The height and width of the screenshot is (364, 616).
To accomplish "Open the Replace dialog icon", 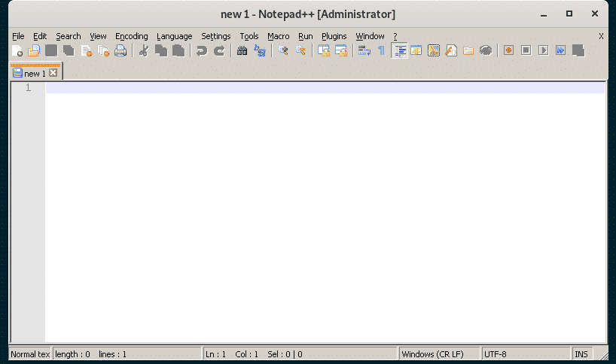I will pyautogui.click(x=260, y=50).
